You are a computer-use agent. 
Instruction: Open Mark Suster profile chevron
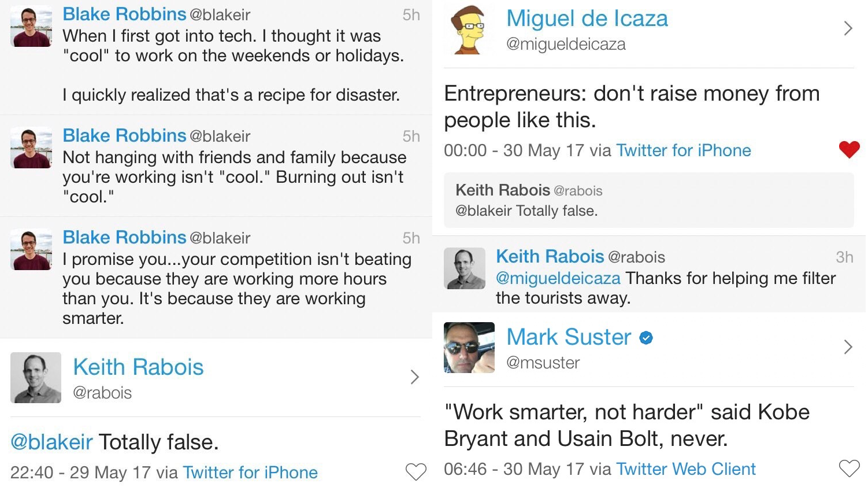pos(848,347)
